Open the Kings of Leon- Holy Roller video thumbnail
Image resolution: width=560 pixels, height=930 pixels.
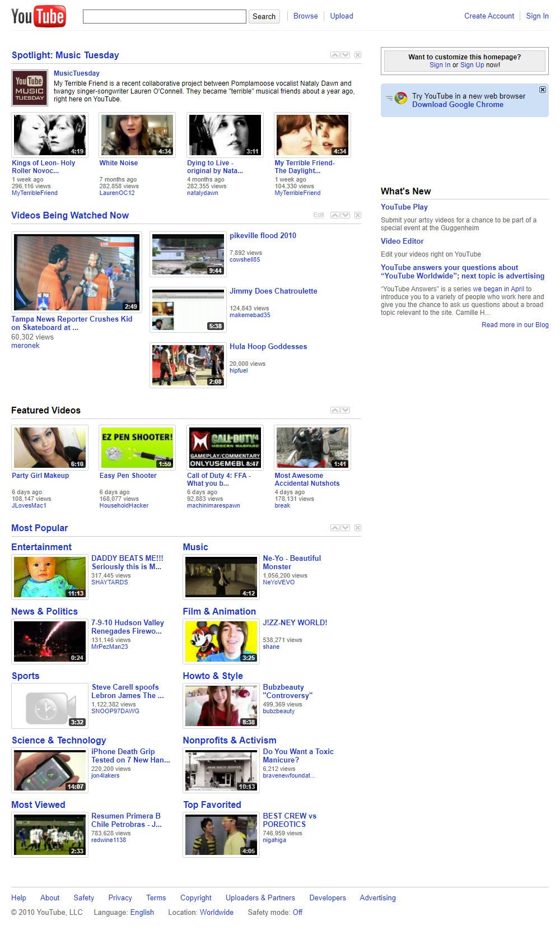point(50,135)
